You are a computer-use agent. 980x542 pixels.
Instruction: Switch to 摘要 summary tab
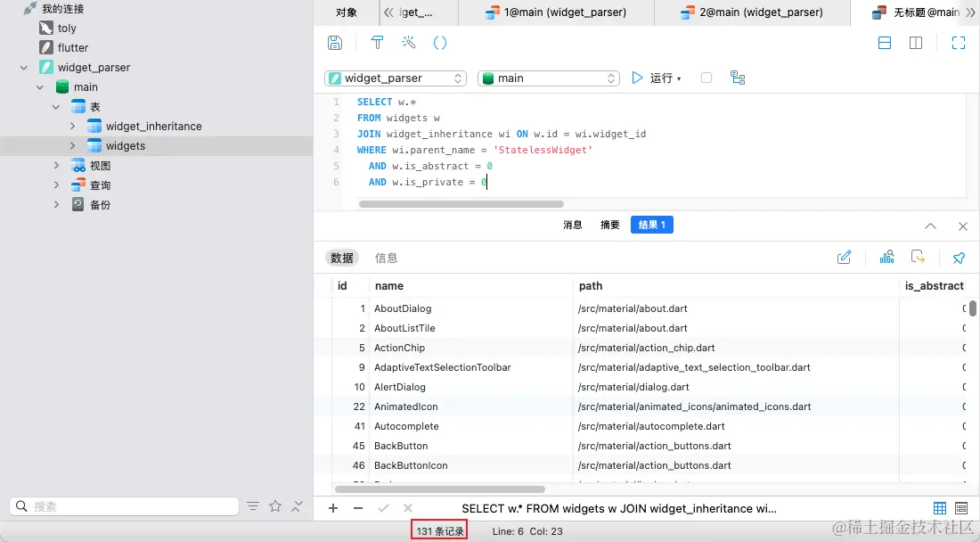[x=610, y=225]
